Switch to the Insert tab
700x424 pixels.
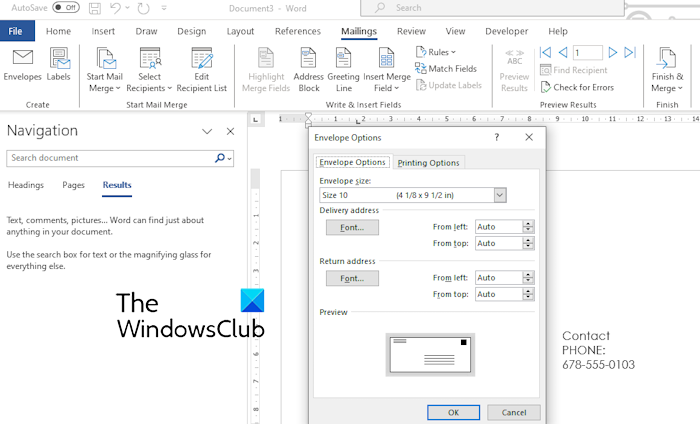click(x=103, y=31)
